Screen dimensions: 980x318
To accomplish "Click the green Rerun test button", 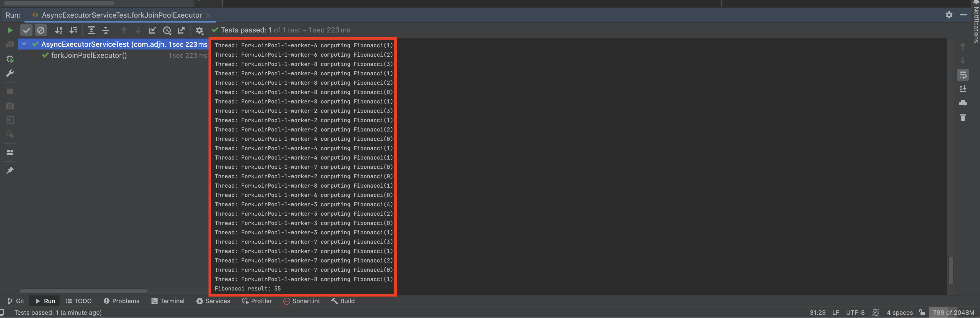I will pyautogui.click(x=10, y=30).
